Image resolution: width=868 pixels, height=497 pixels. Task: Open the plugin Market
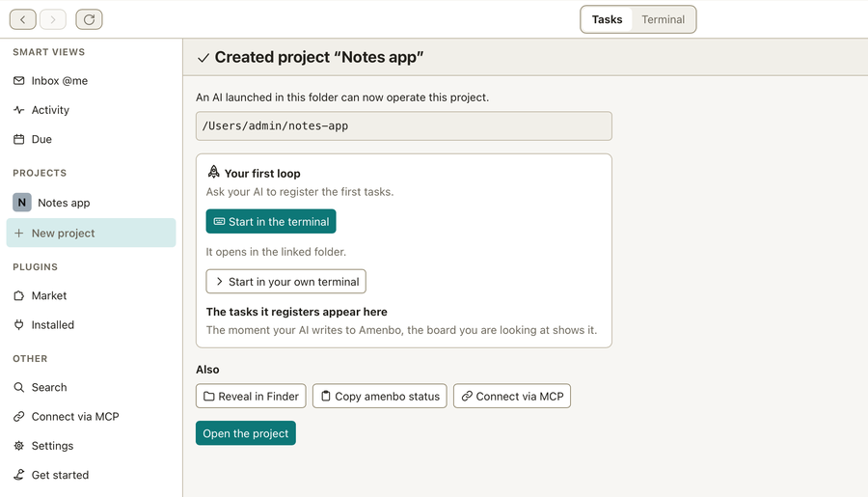[91, 296]
